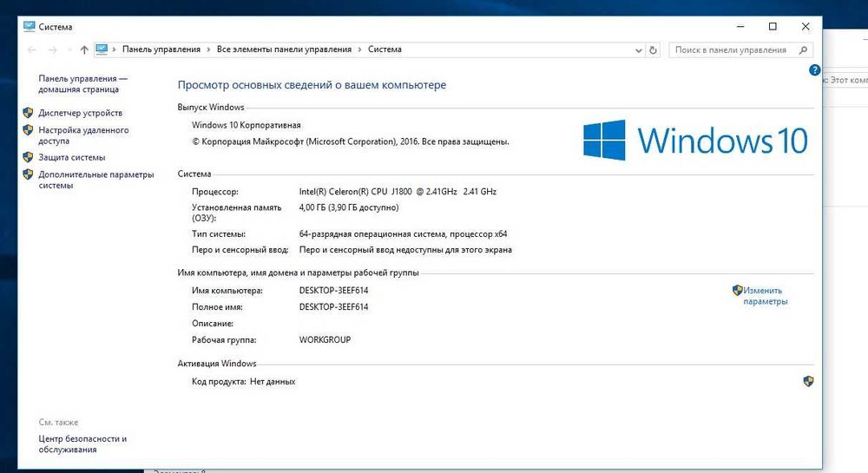Open Device Manager link (Диспетчер устройств)
The image size is (868, 473).
tap(80, 113)
